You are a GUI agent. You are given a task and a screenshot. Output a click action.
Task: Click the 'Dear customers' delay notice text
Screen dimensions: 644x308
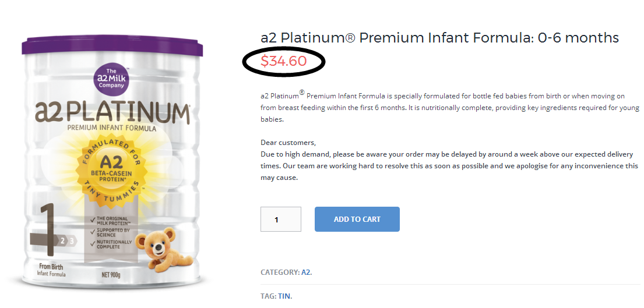(x=449, y=160)
